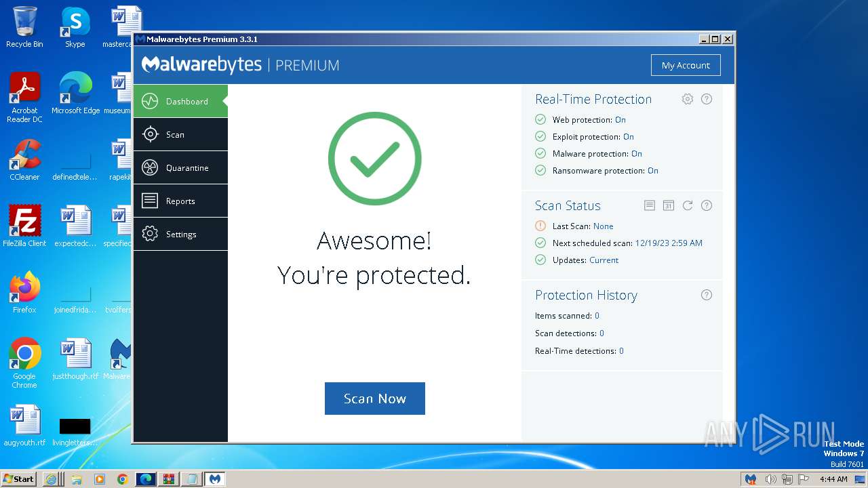Open justthough.rtf document icon

point(75,359)
